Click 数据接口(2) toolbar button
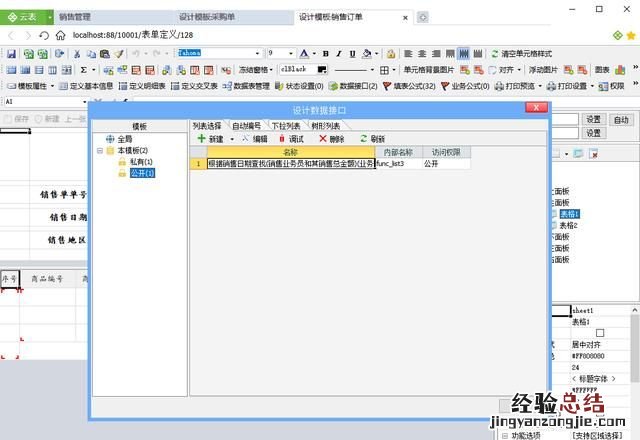This screenshot has height=440, width=640. pos(353,86)
